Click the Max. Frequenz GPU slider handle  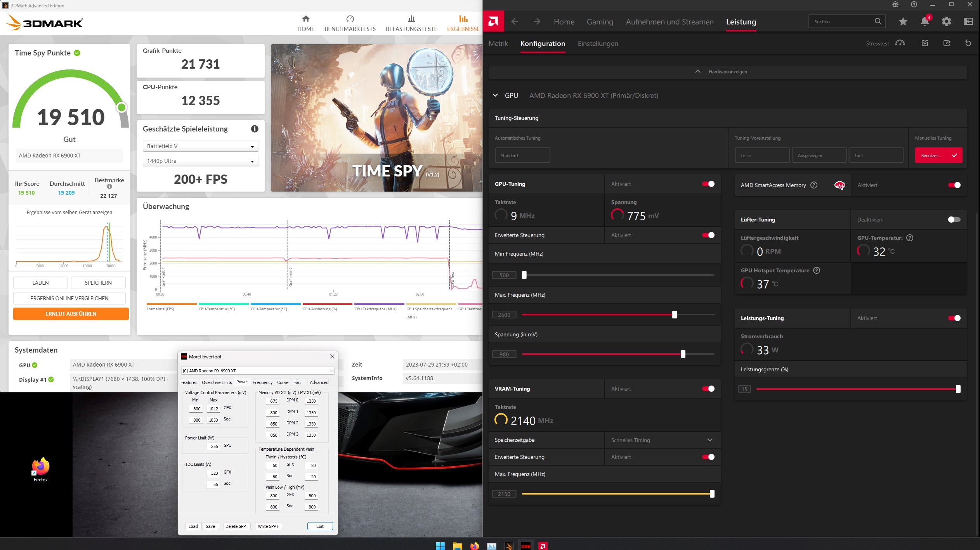[x=674, y=315]
